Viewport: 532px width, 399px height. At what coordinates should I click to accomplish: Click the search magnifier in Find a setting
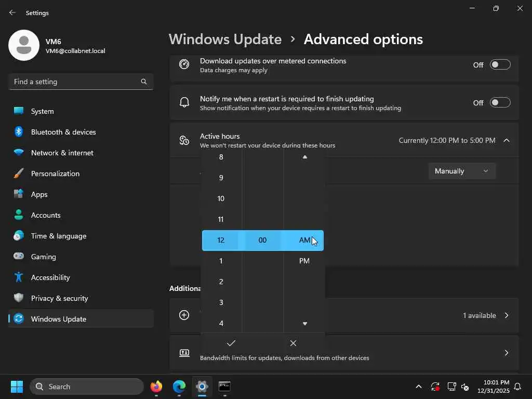click(143, 82)
